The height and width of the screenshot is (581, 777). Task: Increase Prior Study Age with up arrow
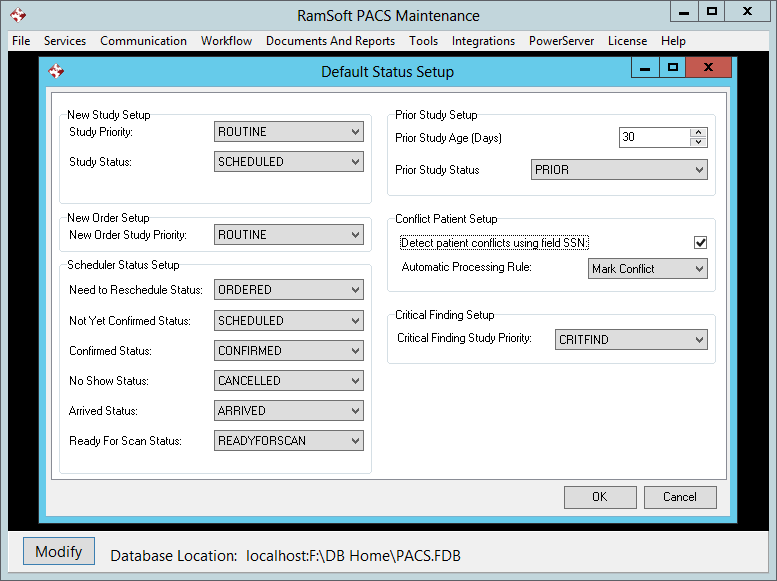tap(698, 133)
